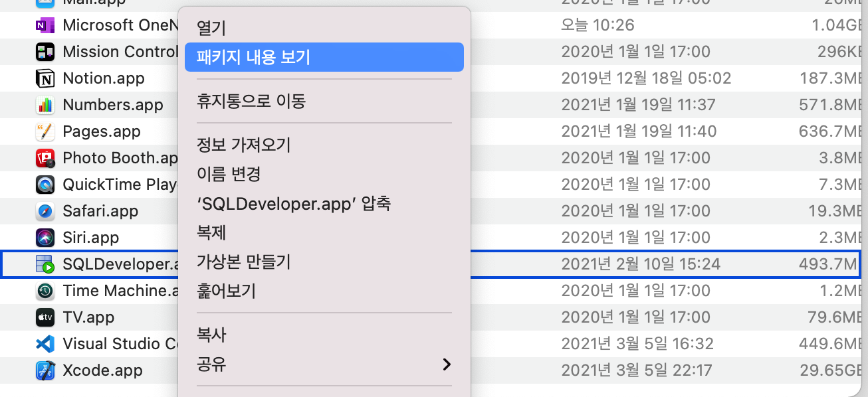Select the Pages.app file name
The image size is (868, 397).
pyautogui.click(x=102, y=131)
